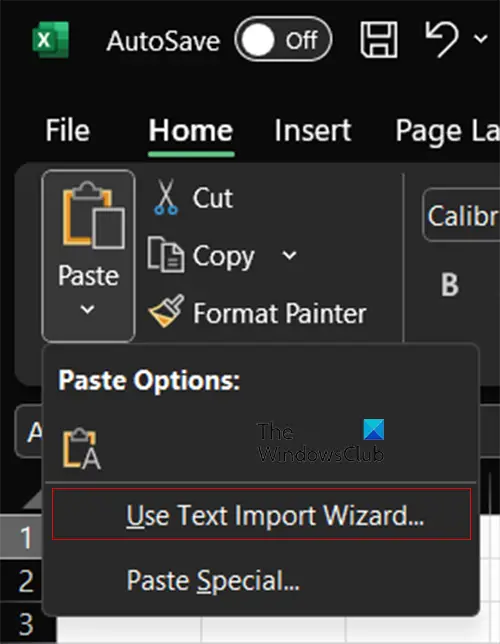Toggle Bold formatting
The image size is (500, 644).
[450, 285]
